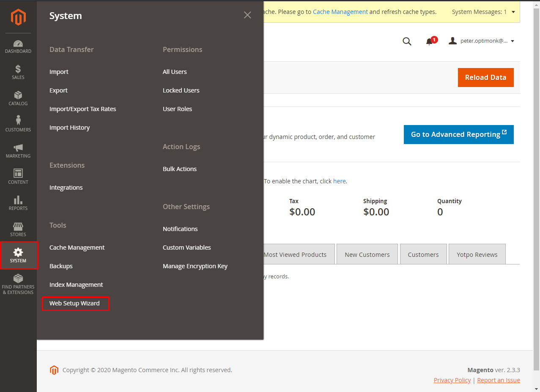Click the Shipping $0.00 value
Image resolution: width=540 pixels, height=392 pixels.
tap(376, 212)
